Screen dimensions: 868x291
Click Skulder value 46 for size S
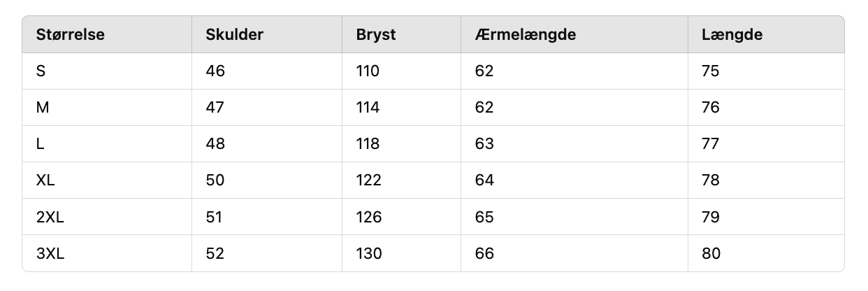pos(215,71)
